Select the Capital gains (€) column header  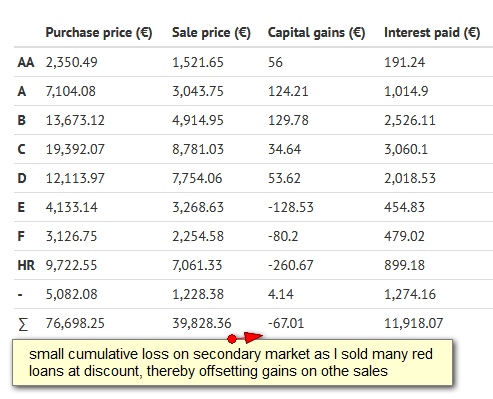(x=316, y=33)
